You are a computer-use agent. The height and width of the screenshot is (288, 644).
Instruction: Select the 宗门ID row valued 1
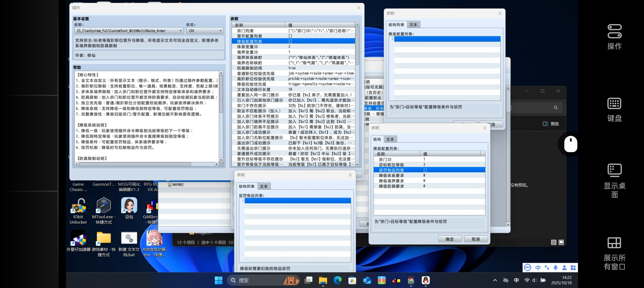pyautogui.click(x=429, y=160)
